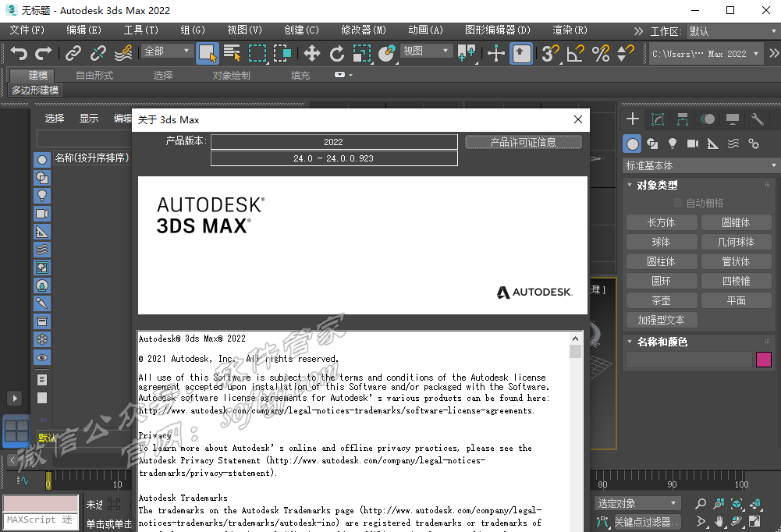Collapse the 对象类型 rollout
781x532 pixels.
(658, 185)
